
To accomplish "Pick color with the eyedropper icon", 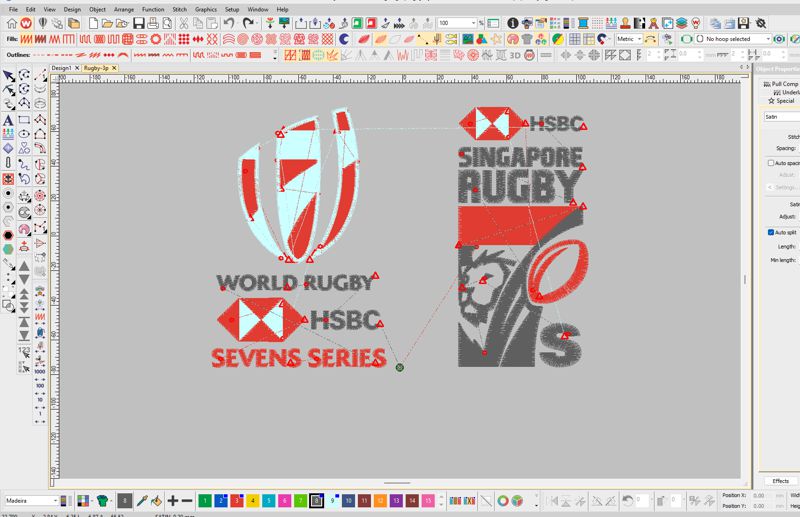I will coord(142,501).
